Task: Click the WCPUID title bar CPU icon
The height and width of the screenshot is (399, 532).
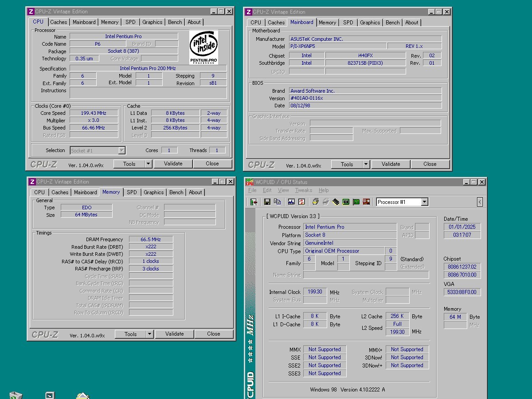Action: [250, 182]
